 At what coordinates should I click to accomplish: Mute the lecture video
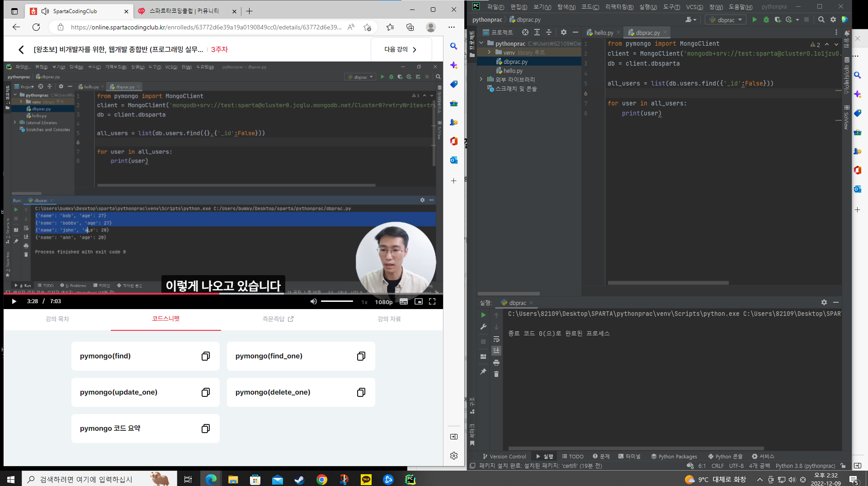[x=313, y=301]
